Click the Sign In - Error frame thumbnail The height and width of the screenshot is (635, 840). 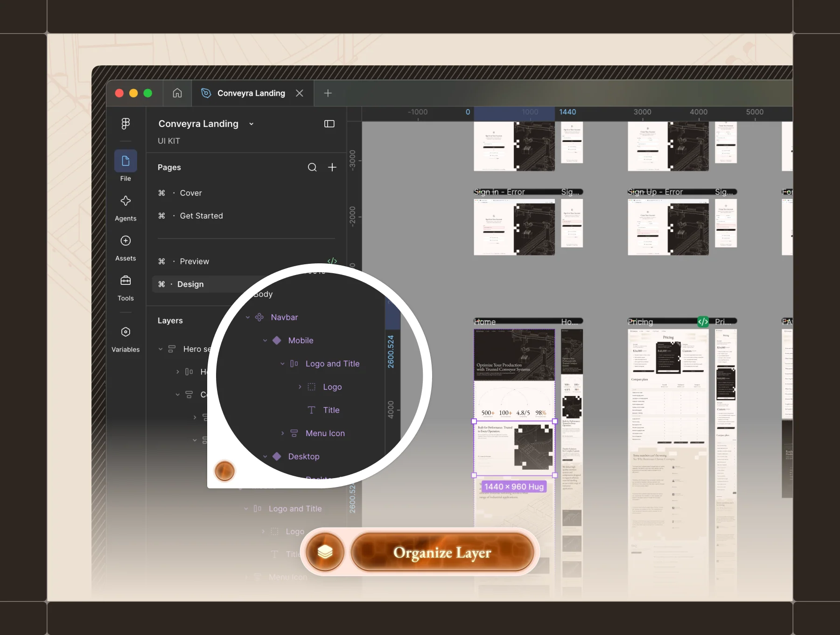tap(514, 227)
